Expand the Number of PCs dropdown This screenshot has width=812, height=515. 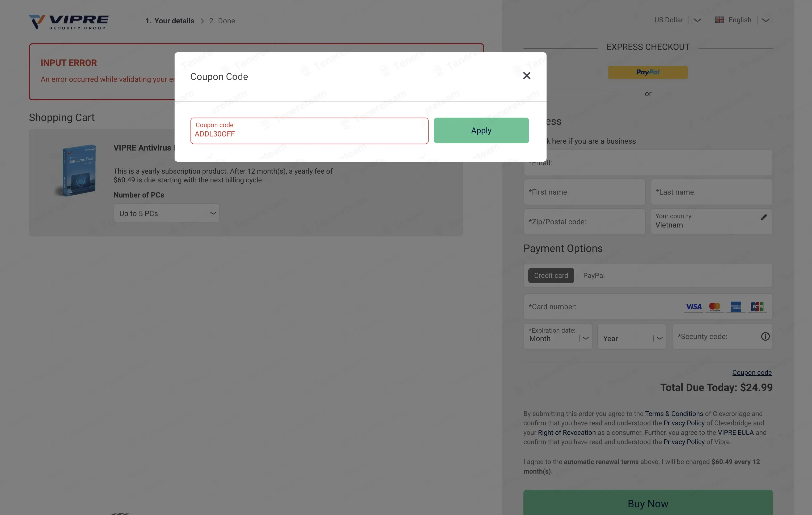[x=166, y=213]
